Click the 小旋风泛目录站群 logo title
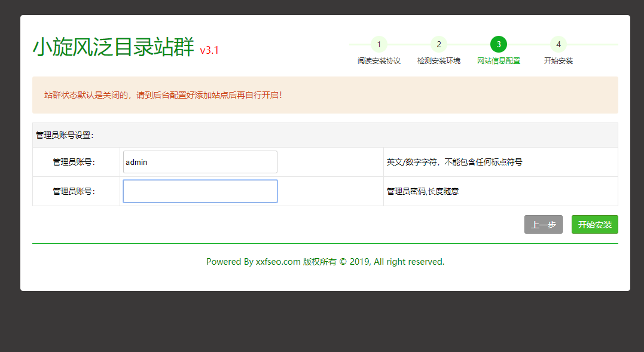 114,48
